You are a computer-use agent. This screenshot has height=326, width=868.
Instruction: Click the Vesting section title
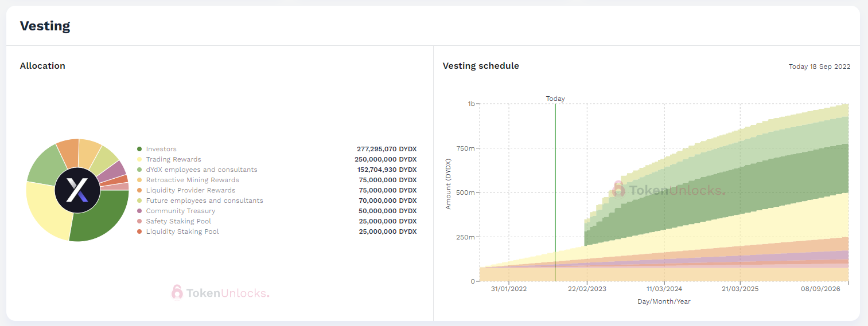tap(45, 26)
